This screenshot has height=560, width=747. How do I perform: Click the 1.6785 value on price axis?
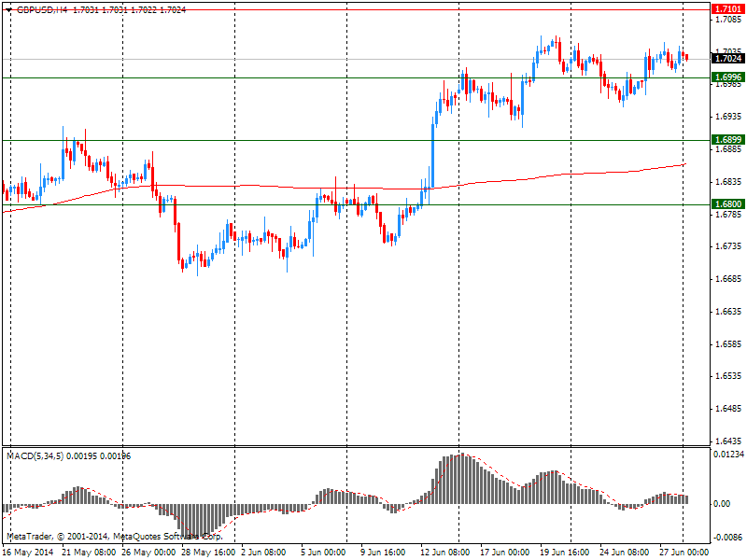click(x=729, y=215)
